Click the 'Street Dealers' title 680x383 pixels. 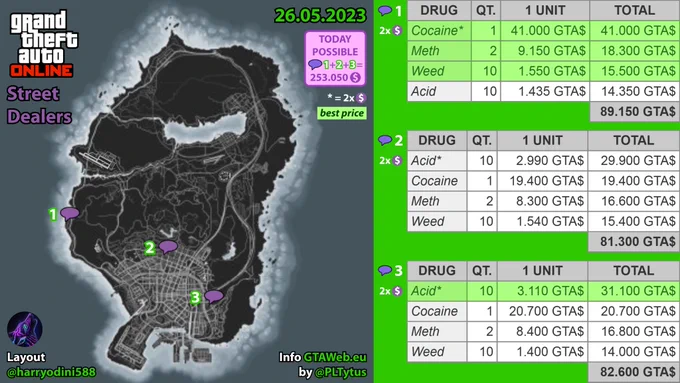point(39,105)
